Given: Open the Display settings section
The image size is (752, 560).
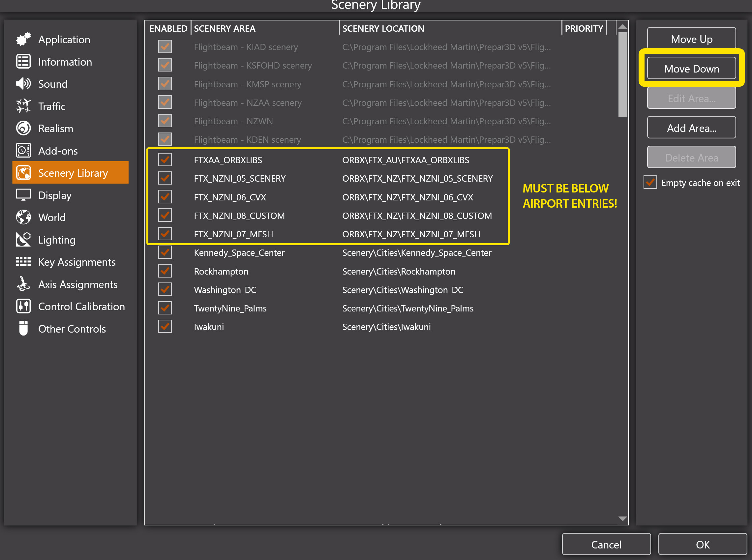Looking at the screenshot, I should (x=55, y=195).
